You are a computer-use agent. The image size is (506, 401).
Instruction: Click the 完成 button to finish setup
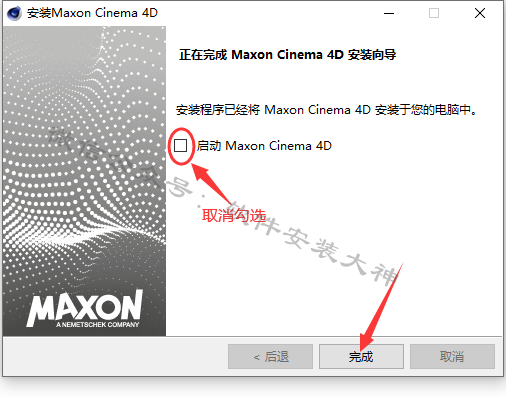(x=361, y=357)
